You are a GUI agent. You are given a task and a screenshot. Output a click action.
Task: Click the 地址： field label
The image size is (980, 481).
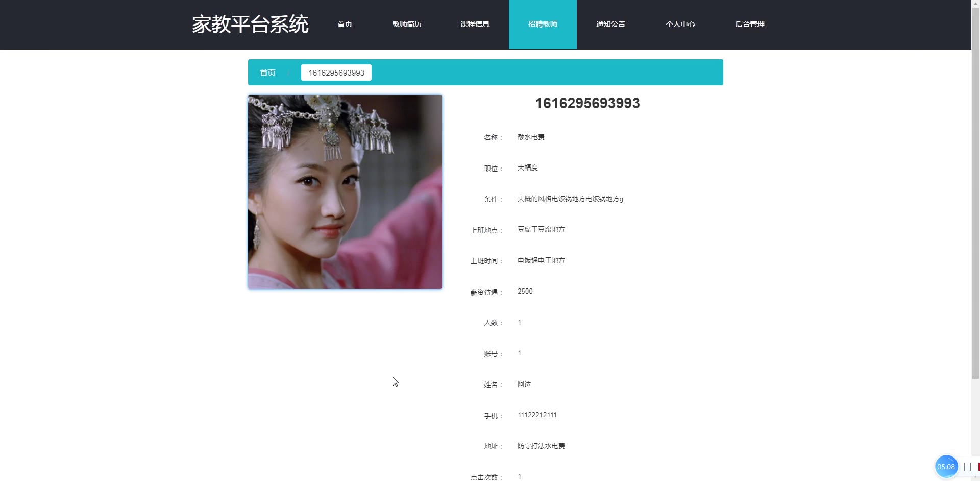tap(493, 446)
